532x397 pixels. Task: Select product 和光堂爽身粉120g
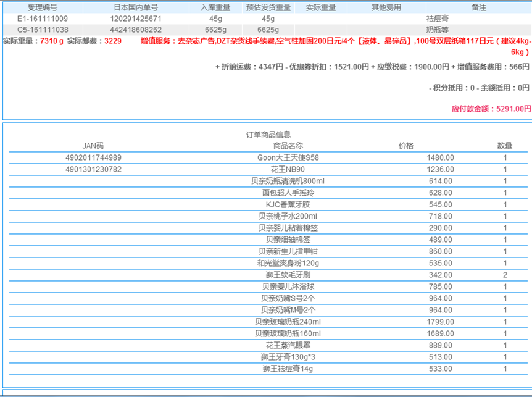click(x=288, y=263)
